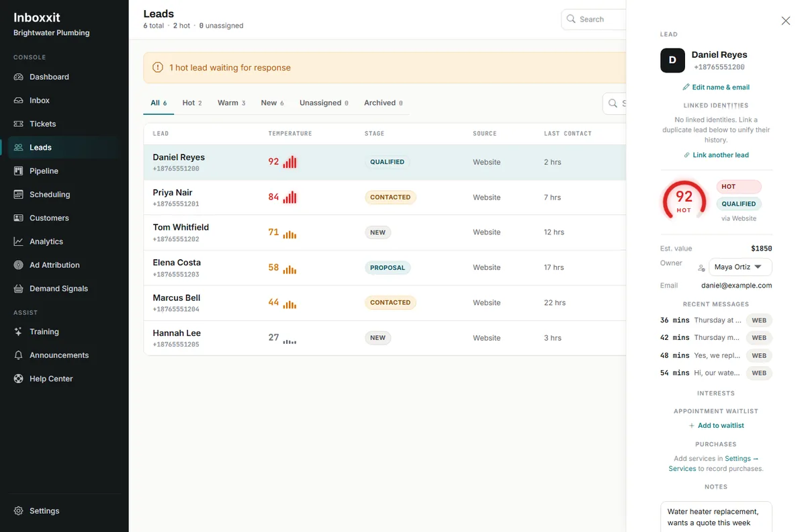This screenshot has width=806, height=532.
Task: Select the Tom Whitfield lead row
Action: [385, 232]
